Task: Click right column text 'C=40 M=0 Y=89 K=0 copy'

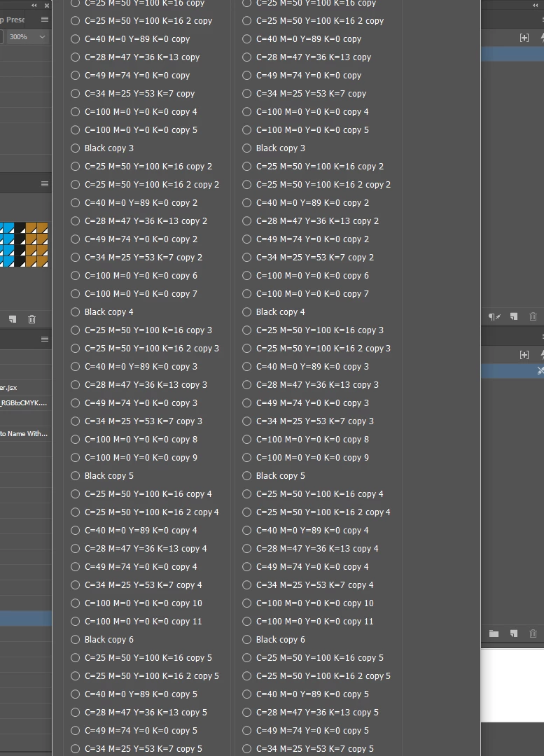Action: (309, 39)
